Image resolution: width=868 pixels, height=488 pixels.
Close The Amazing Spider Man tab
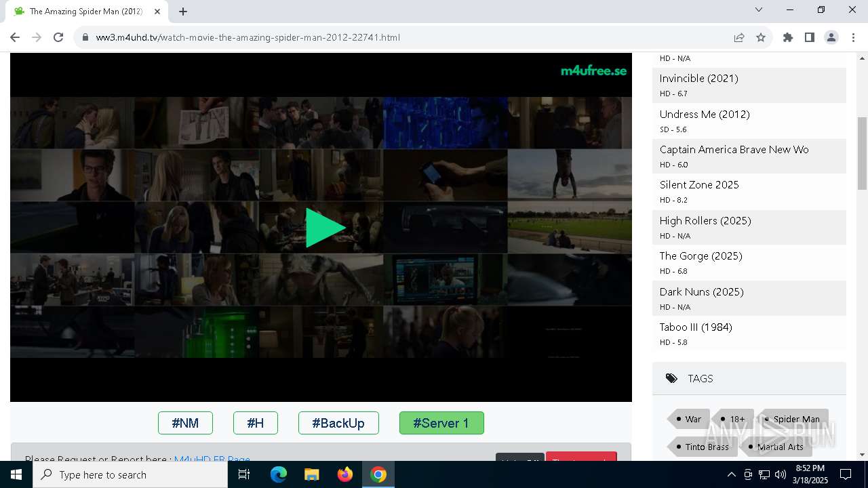(x=157, y=11)
